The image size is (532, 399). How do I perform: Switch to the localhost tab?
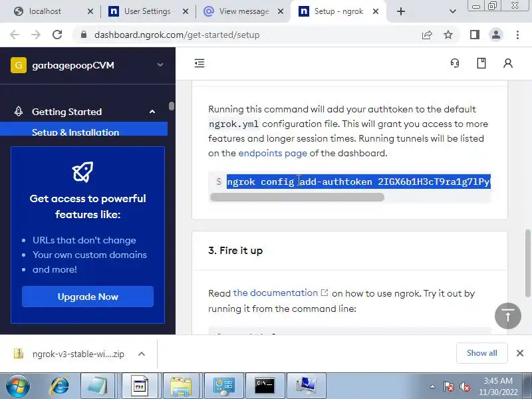(45, 11)
